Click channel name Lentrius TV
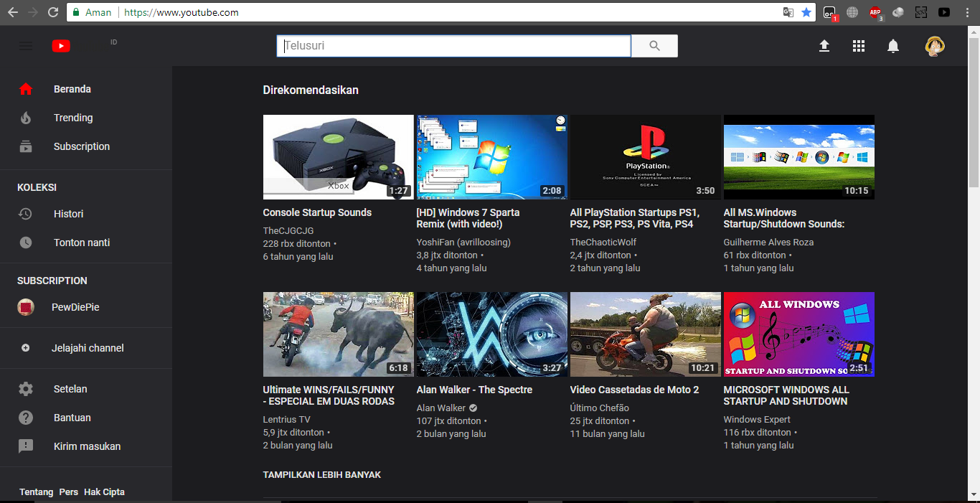This screenshot has height=503, width=980. (286, 419)
